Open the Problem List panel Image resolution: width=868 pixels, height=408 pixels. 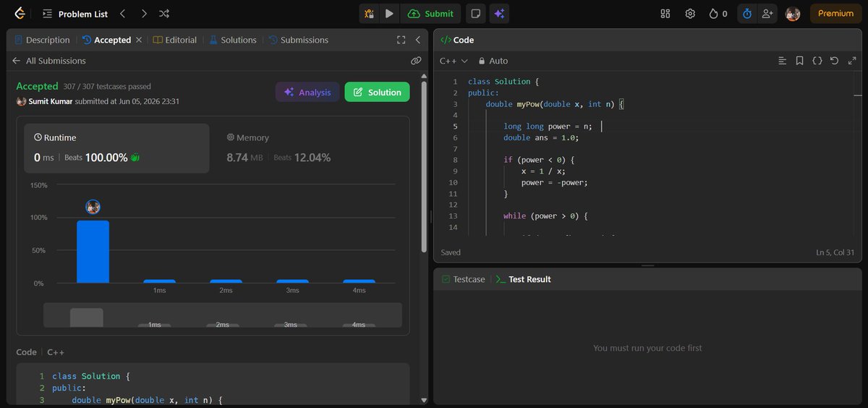(74, 13)
